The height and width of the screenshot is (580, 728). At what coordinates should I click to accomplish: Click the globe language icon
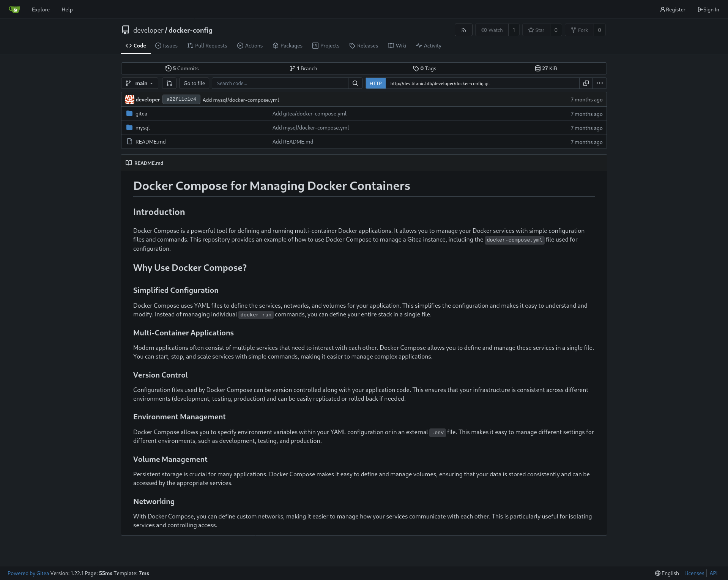[658, 573]
